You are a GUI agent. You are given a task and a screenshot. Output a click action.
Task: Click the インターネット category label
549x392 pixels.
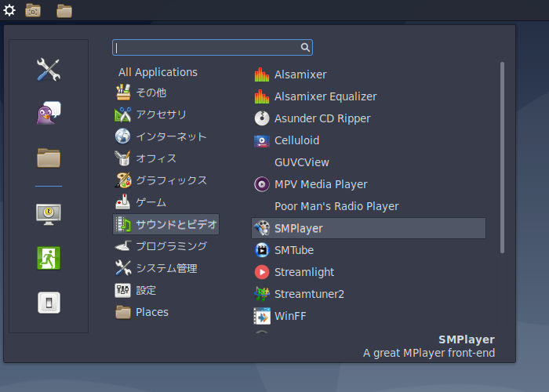tap(171, 136)
